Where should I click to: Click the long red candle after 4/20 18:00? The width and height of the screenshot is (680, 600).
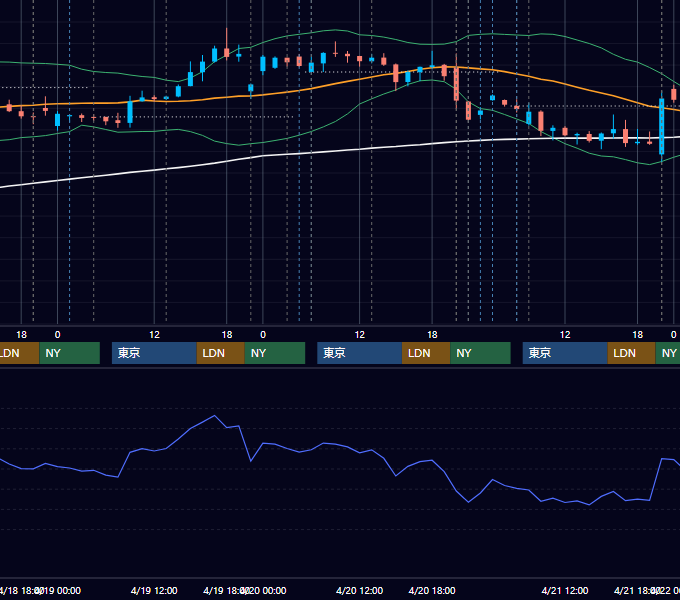click(456, 83)
